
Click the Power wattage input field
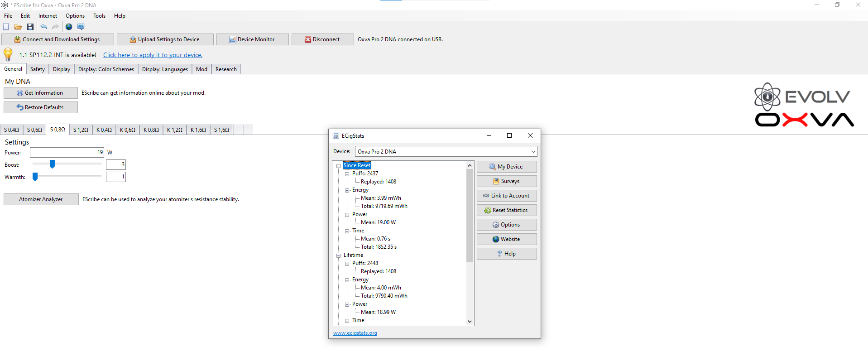point(67,152)
